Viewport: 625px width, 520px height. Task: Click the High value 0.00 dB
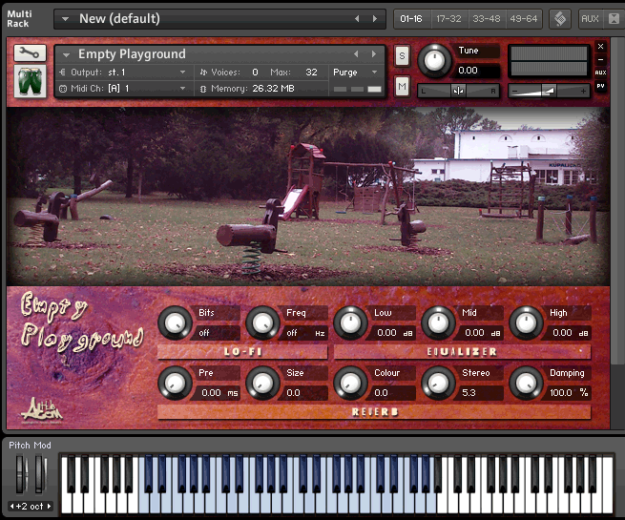[x=569, y=333]
